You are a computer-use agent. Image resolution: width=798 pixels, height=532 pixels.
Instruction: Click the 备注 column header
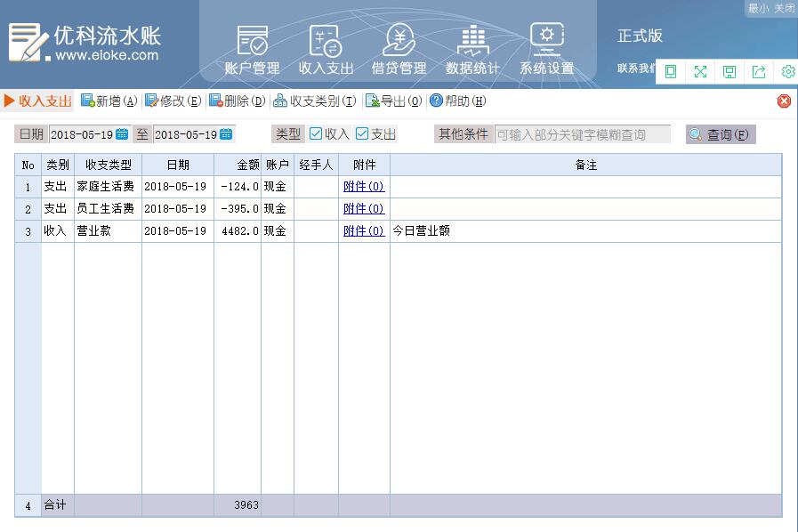tap(585, 165)
